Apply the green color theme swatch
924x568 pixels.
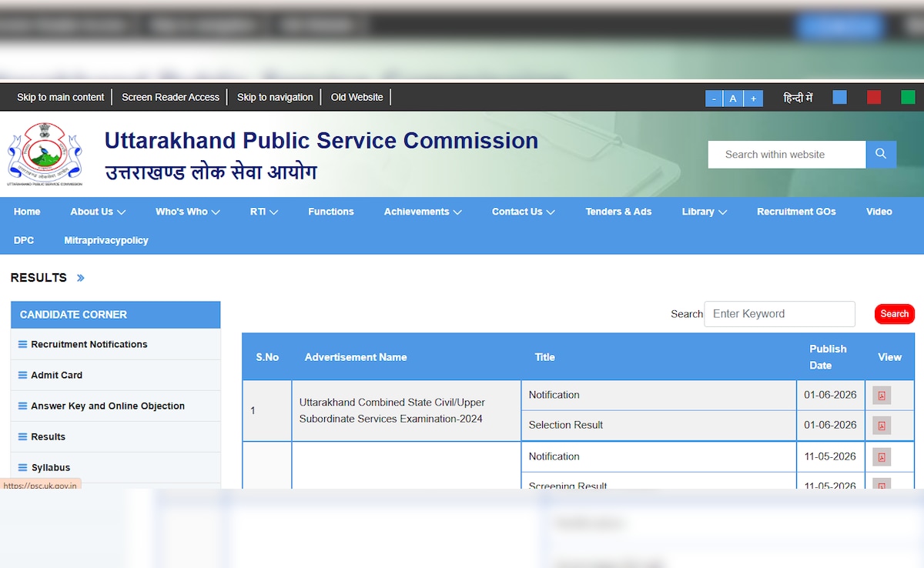(908, 97)
